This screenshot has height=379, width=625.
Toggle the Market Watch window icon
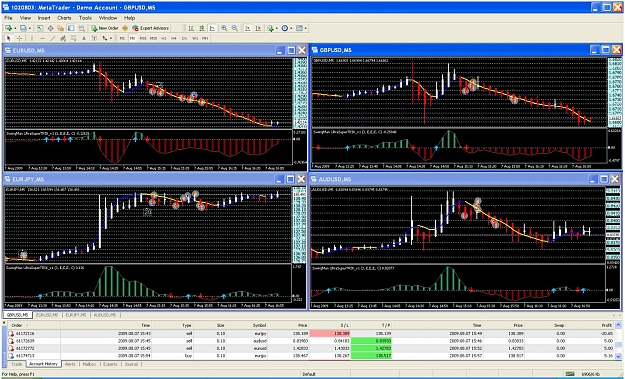[x=40, y=28]
